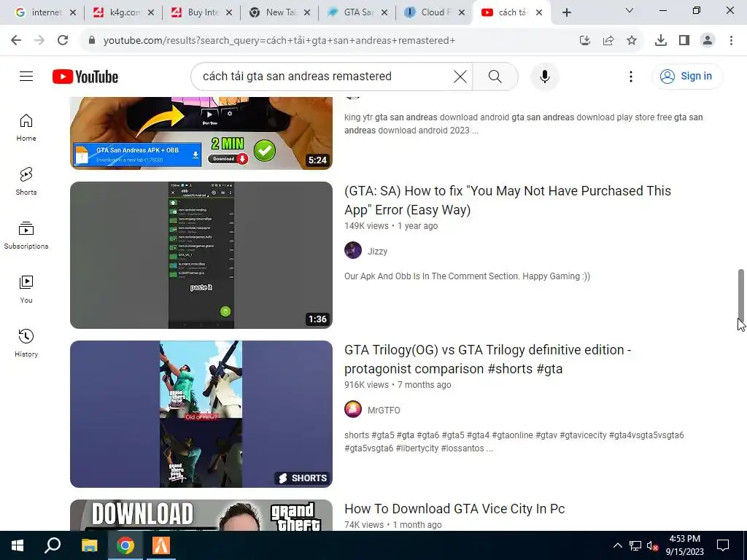Toggle the Chrome side panel
Screen dimensions: 747x560
(x=684, y=41)
